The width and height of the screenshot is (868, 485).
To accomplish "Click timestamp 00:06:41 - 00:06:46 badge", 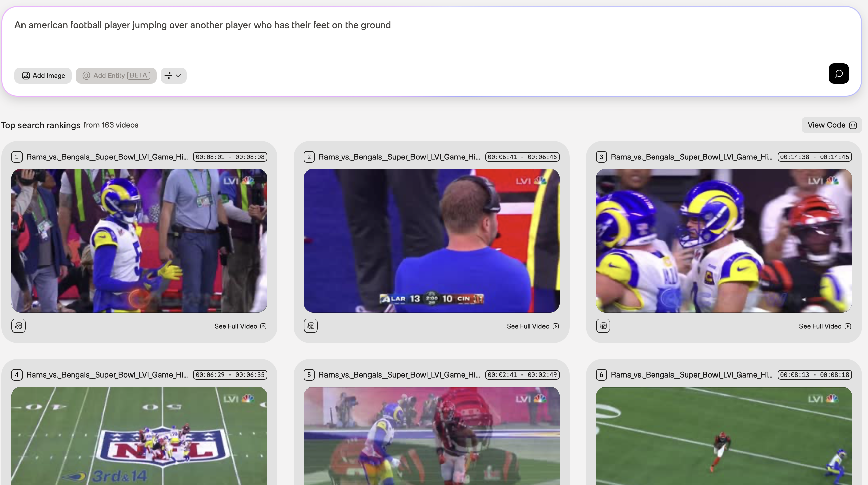I will tap(522, 157).
